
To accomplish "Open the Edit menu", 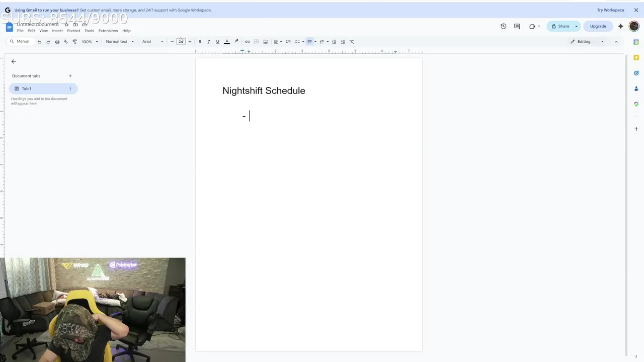I will click(x=31, y=31).
